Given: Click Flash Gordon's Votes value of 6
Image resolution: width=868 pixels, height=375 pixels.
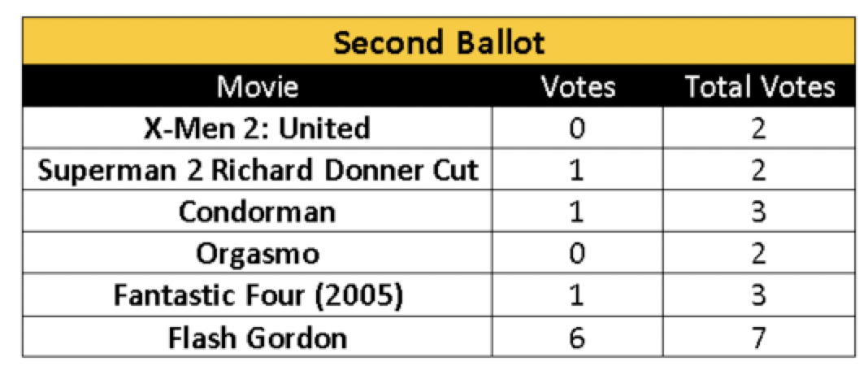Looking at the screenshot, I should [577, 337].
